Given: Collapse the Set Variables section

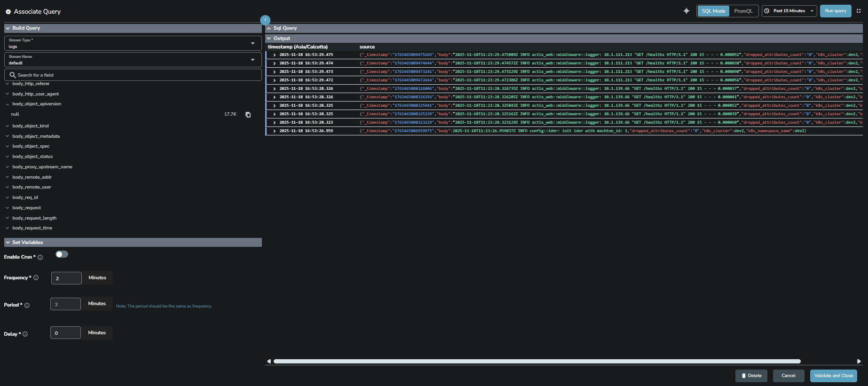Looking at the screenshot, I should tap(8, 243).
